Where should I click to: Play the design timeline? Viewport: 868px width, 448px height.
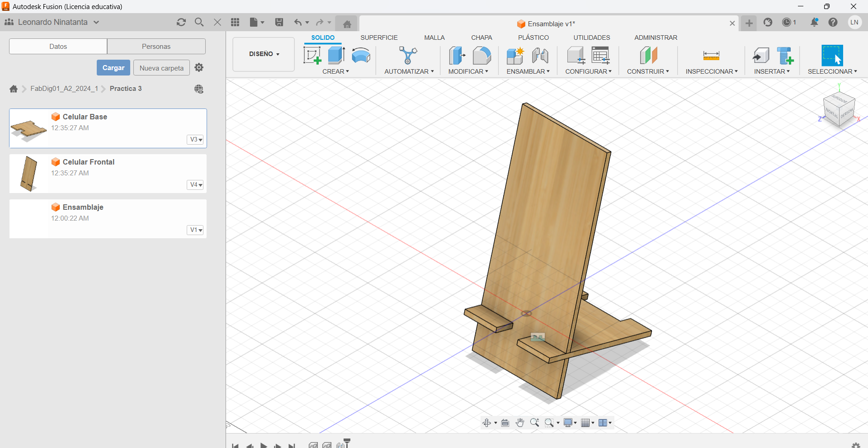pos(264,445)
